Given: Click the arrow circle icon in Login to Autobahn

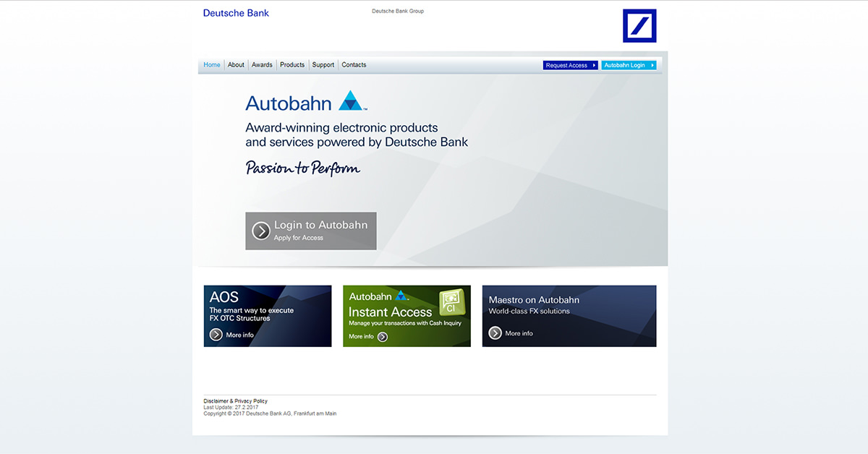Looking at the screenshot, I should pos(260,231).
